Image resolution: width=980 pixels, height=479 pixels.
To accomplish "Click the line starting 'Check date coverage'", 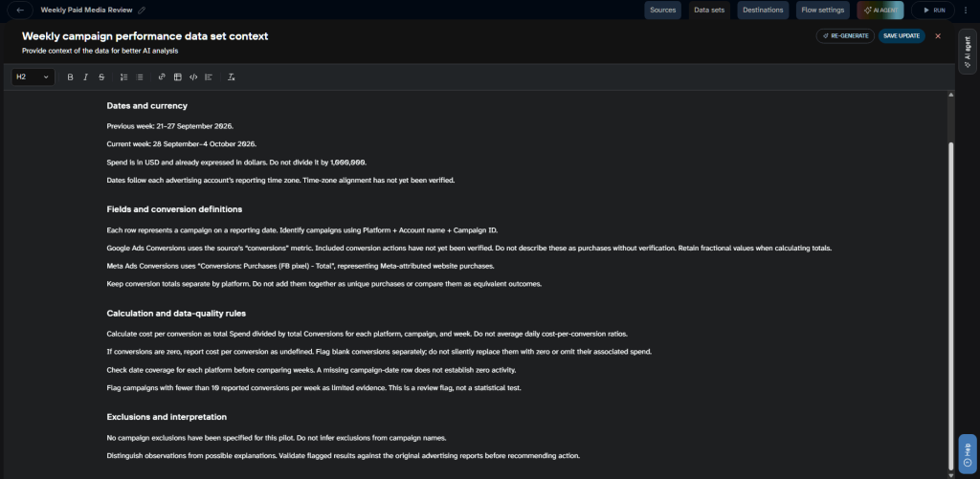I will pos(311,370).
